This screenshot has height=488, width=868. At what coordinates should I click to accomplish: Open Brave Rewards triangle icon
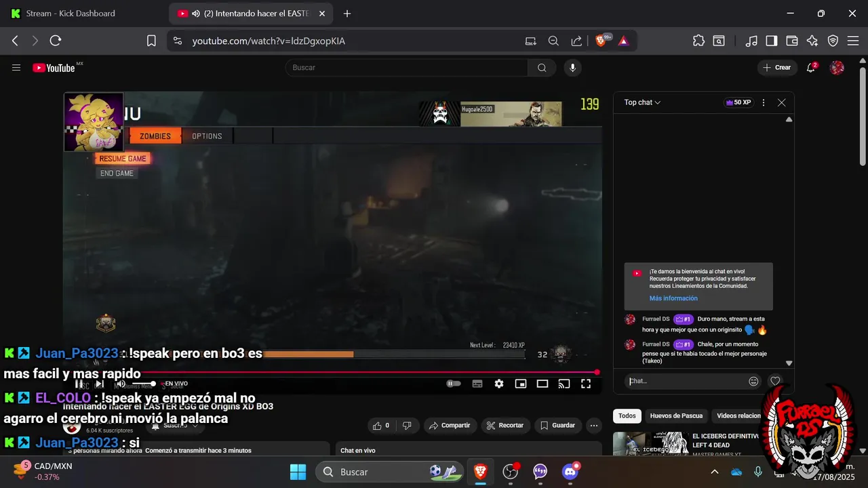coord(623,41)
